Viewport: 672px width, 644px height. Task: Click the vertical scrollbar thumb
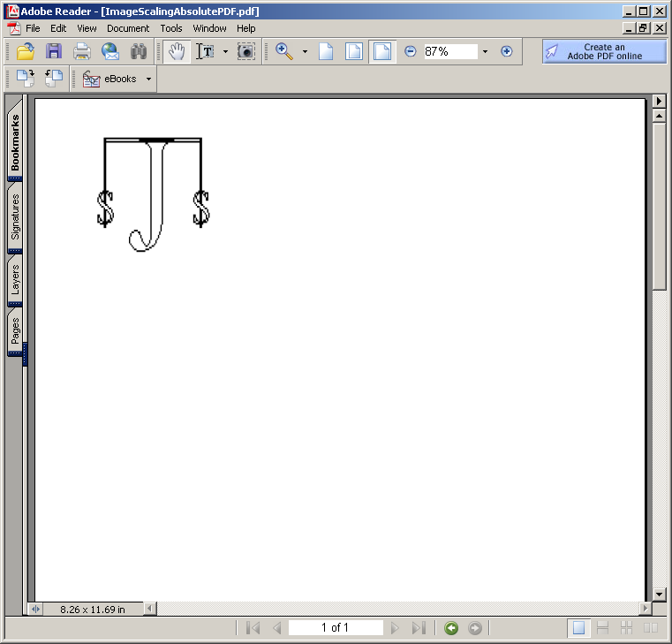[659, 206]
